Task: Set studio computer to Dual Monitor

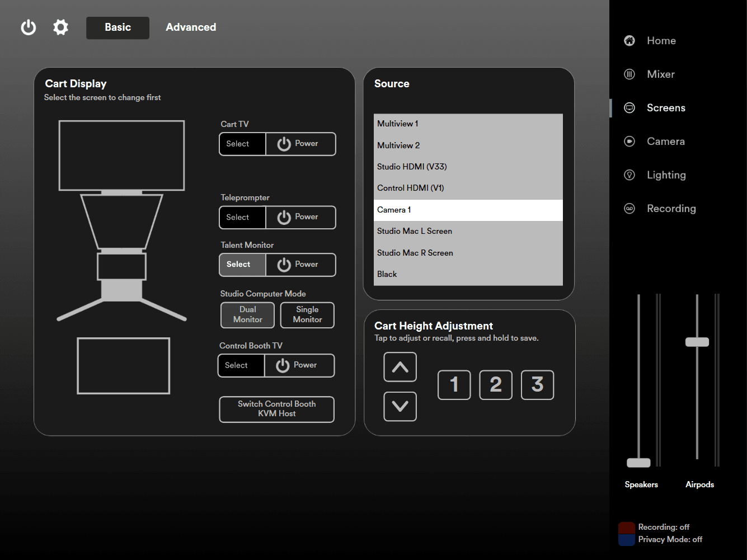Action: click(248, 315)
